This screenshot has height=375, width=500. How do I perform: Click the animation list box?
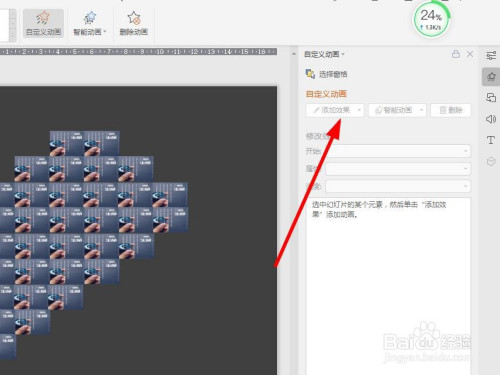(x=388, y=286)
